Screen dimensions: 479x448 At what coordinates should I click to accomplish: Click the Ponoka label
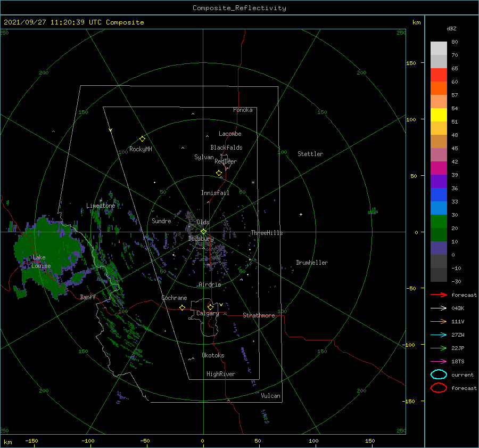[243, 110]
